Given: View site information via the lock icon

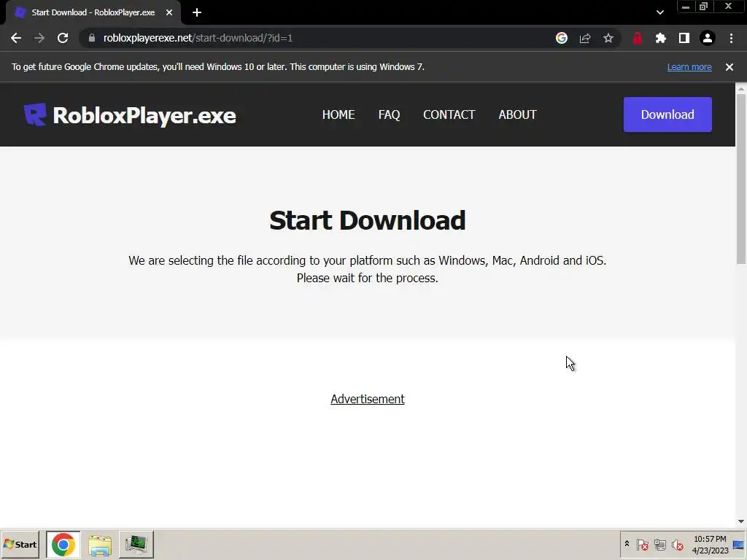Looking at the screenshot, I should click(92, 38).
